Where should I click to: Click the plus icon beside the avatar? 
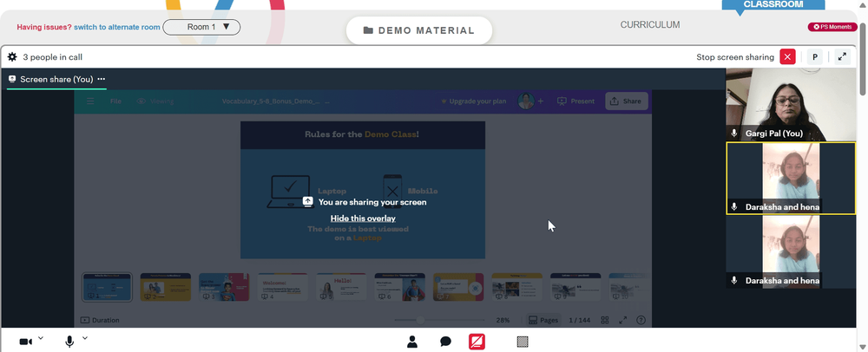point(540,101)
